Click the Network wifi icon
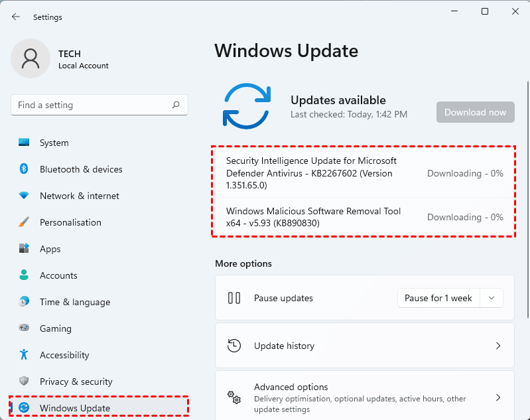The width and height of the screenshot is (530, 420). pos(24,196)
